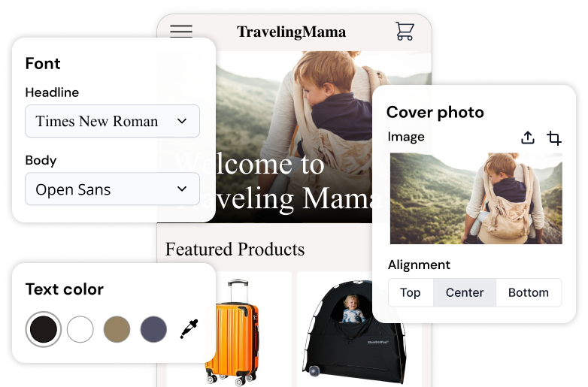Choose the tan text color swatch
Image resolution: width=588 pixels, height=387 pixels.
[117, 329]
